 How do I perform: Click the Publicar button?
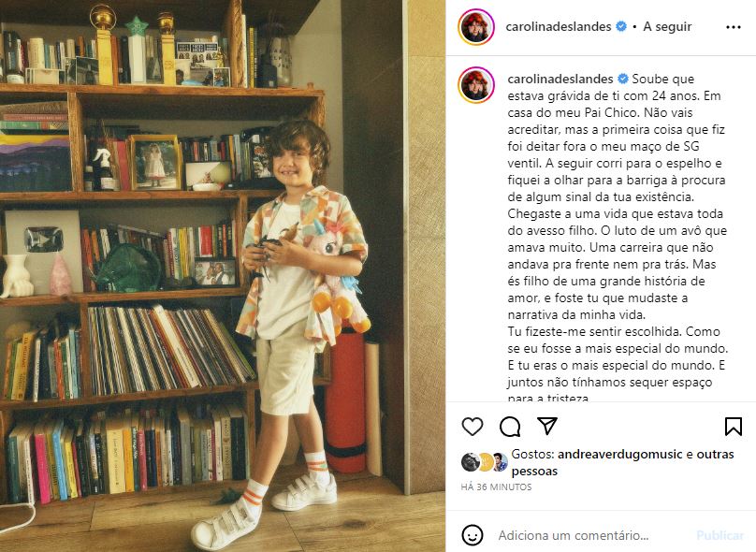720,535
